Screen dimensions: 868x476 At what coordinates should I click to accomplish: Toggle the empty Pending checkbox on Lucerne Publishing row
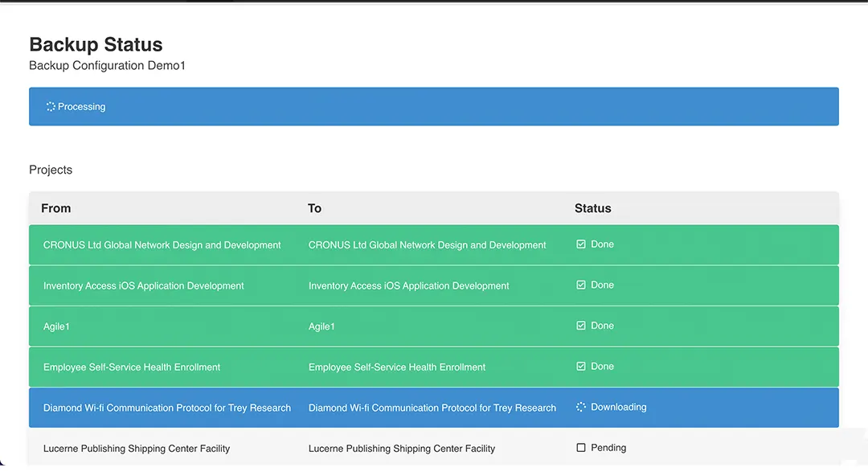coord(579,447)
